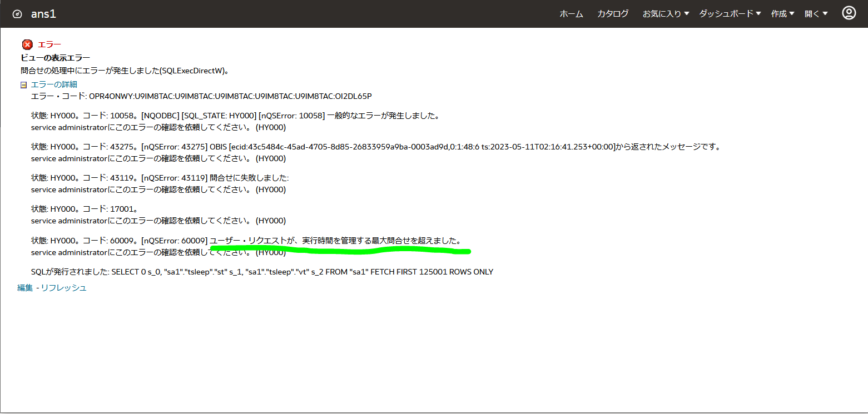
Task: Open the ダッシュボード dropdown menu
Action: [730, 14]
